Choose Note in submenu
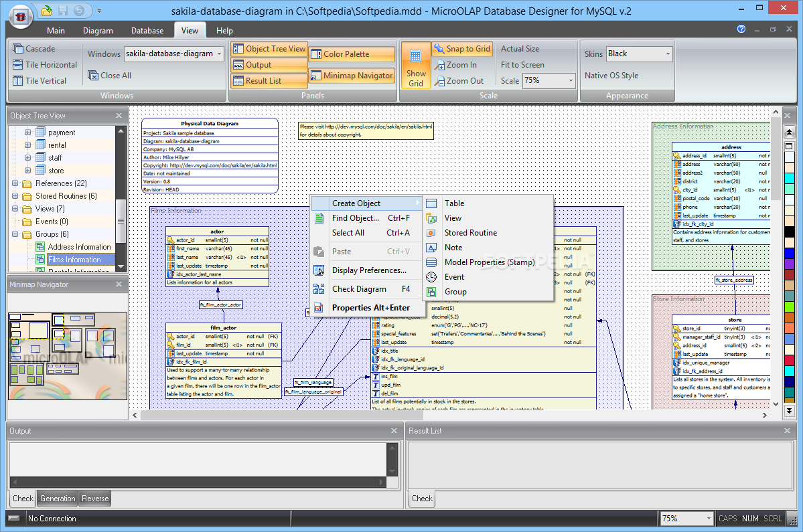 click(x=488, y=248)
